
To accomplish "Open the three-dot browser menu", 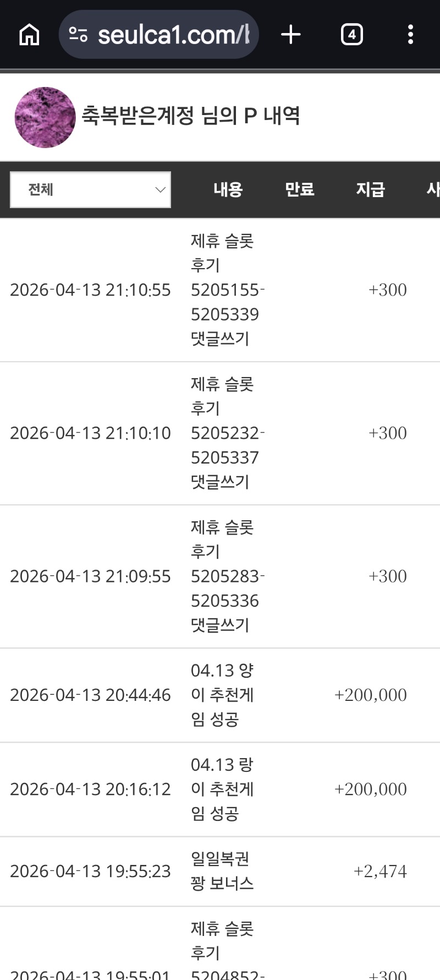I will [x=410, y=35].
